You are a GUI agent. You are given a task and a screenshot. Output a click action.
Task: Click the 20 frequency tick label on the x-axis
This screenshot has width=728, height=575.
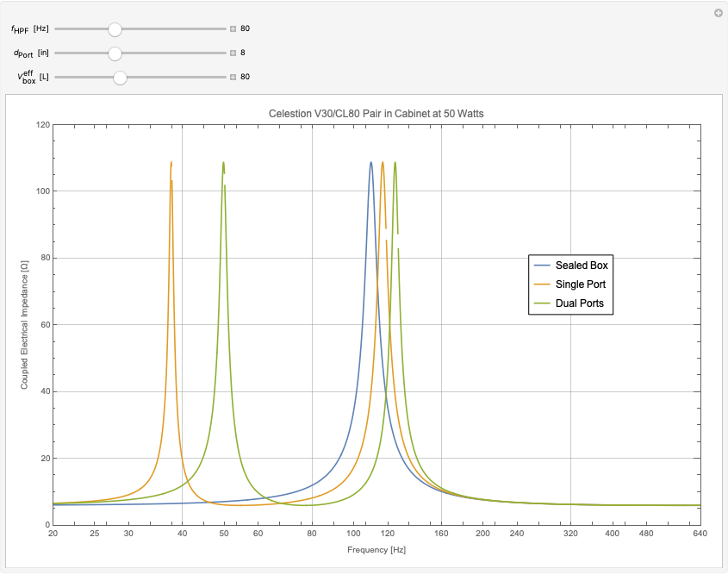click(53, 534)
